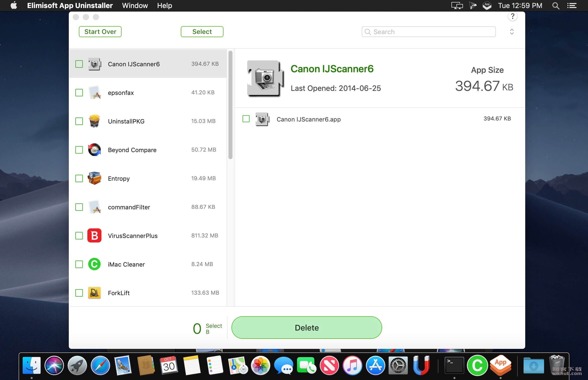Open the Downloads folder in Dock
588x380 pixels.
click(x=534, y=365)
